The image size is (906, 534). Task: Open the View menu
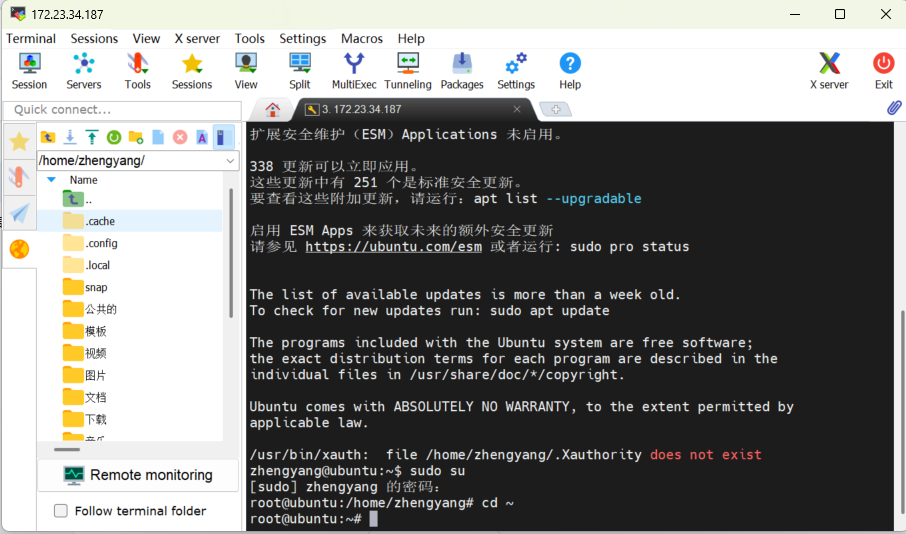point(146,39)
